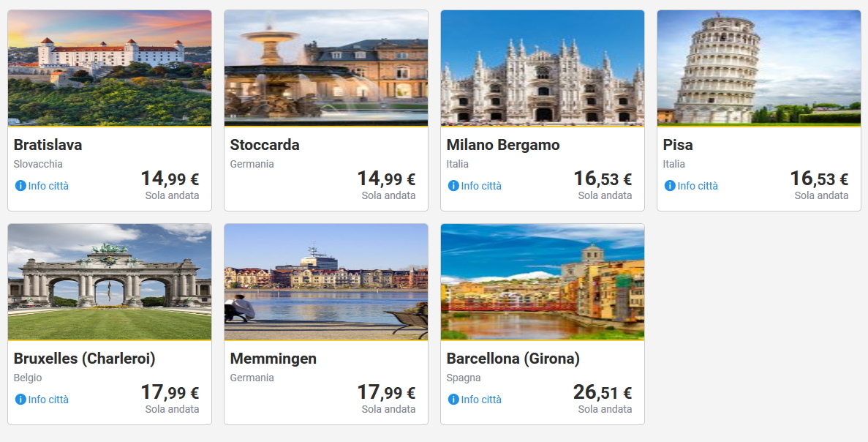868x442 pixels.
Task: Open the Milan cathedral image
Action: tap(543, 68)
